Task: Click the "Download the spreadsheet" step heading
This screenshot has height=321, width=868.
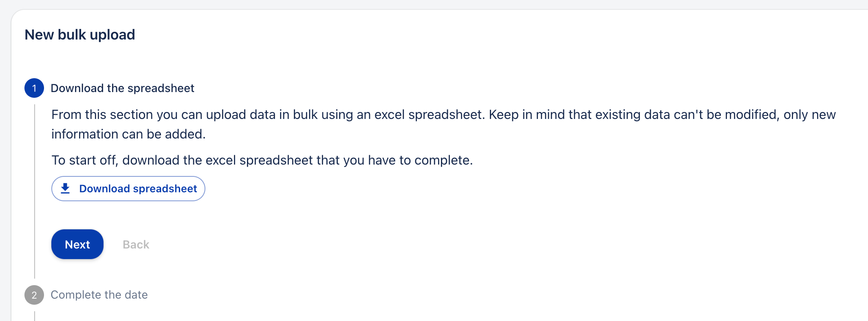Action: (x=122, y=88)
